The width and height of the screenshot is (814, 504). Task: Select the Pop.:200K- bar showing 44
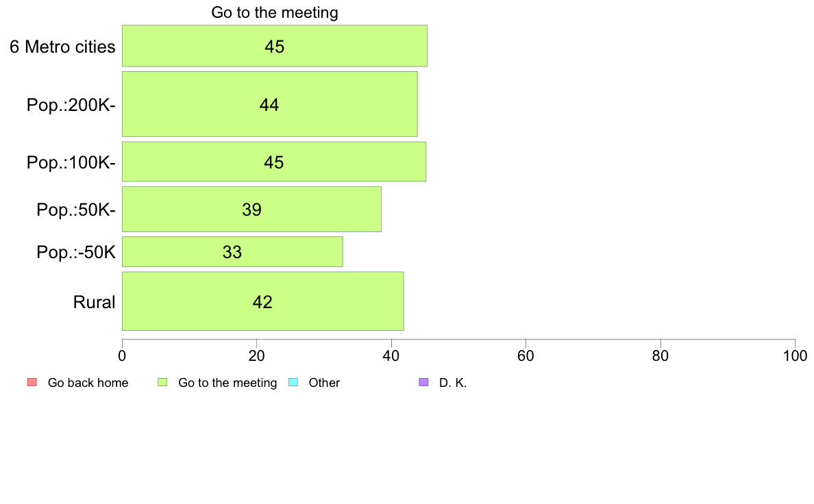(269, 104)
